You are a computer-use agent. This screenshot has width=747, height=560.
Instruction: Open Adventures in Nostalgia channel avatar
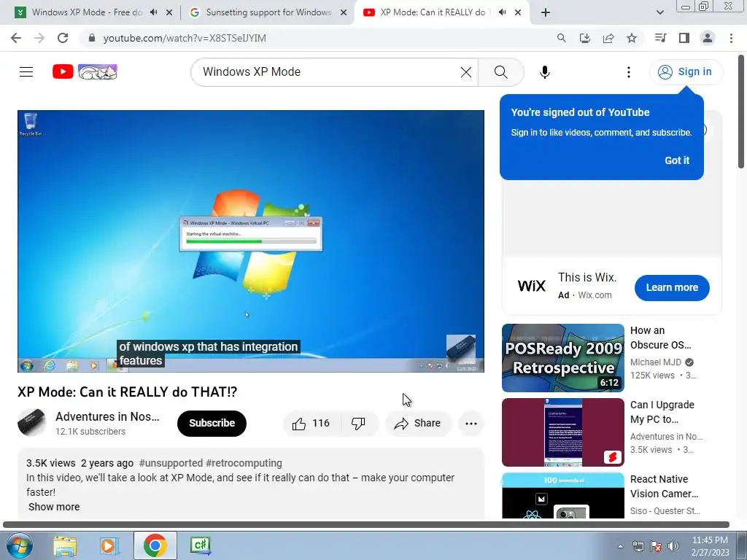32,422
